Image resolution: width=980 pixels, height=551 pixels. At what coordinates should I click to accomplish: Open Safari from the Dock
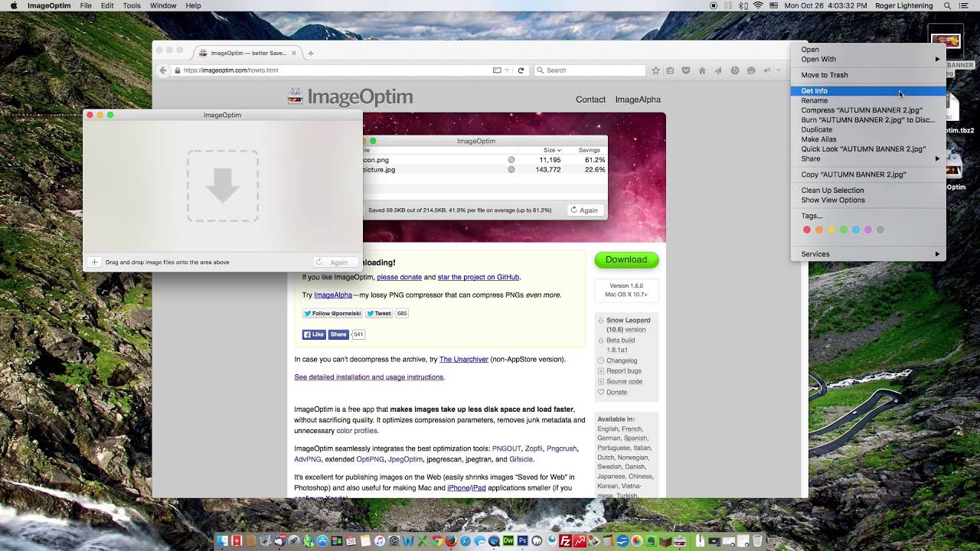pos(465,540)
